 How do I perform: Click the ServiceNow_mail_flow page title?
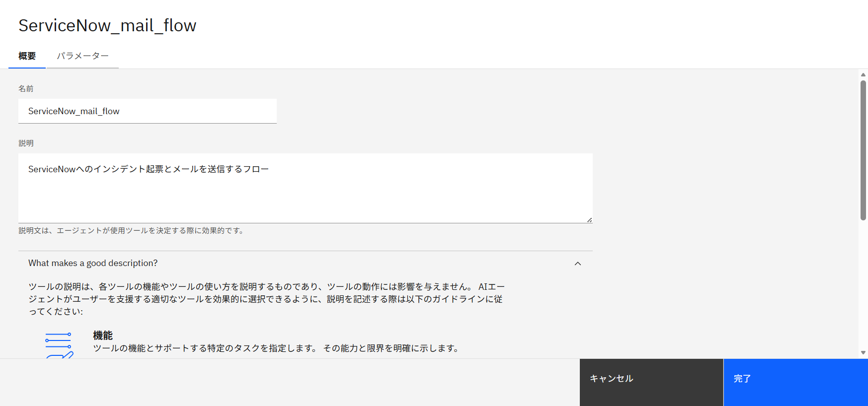(x=107, y=25)
